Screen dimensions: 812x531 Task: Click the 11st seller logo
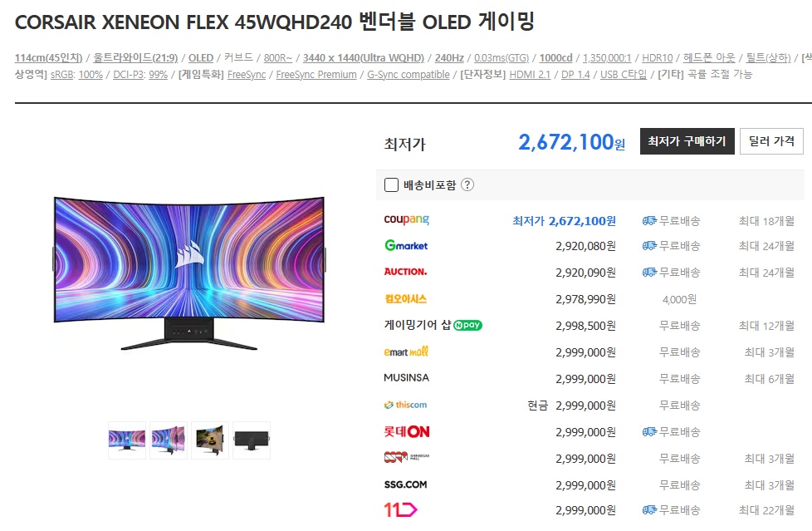pyautogui.click(x=400, y=509)
